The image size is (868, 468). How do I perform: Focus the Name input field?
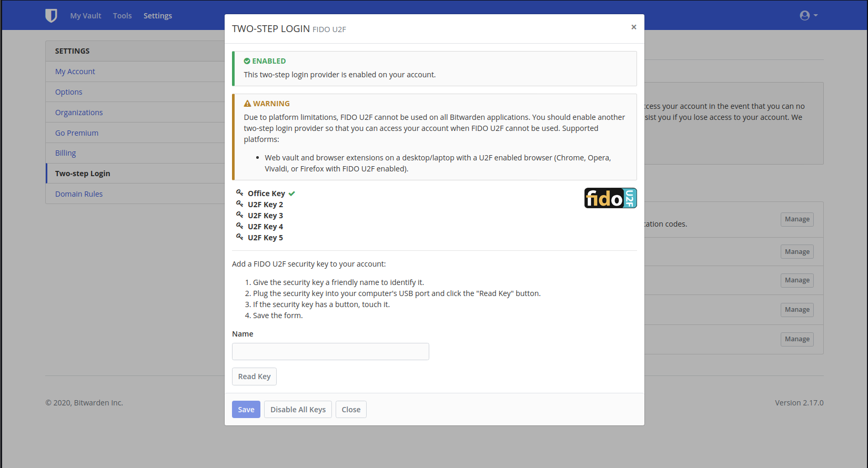coord(330,351)
